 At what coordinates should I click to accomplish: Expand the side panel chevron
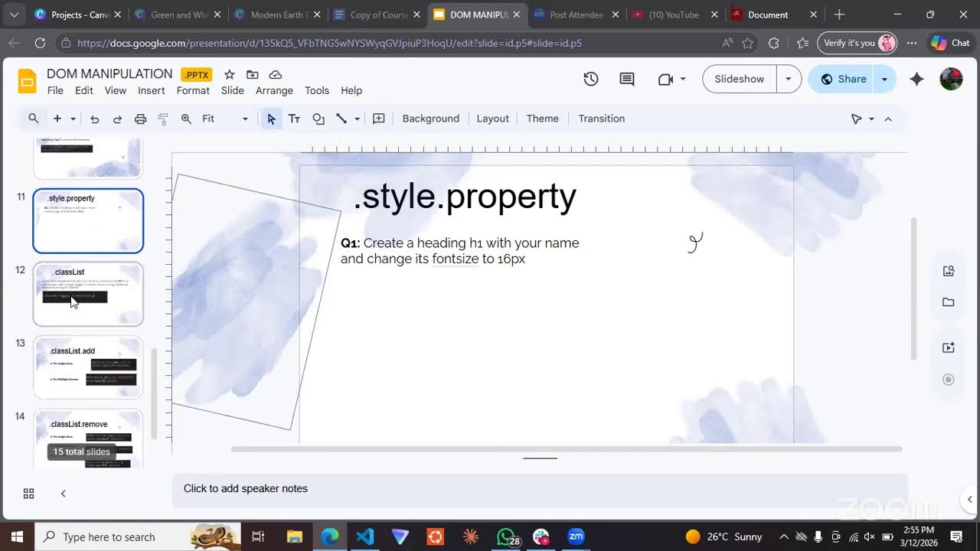tap(969, 500)
